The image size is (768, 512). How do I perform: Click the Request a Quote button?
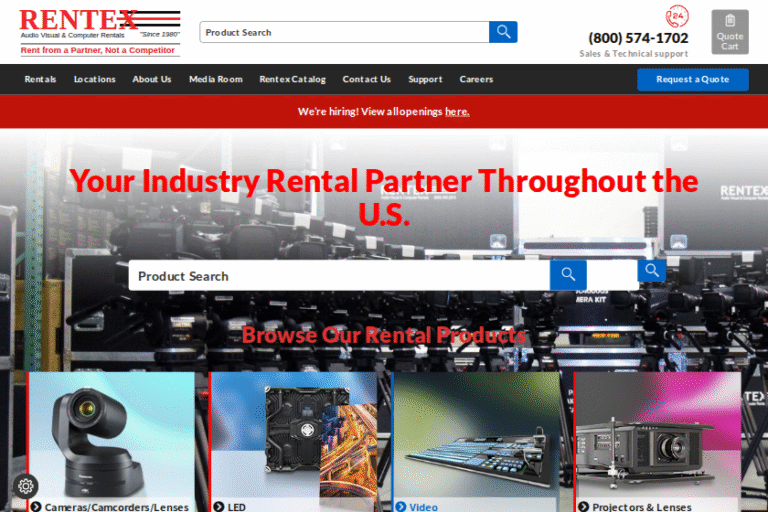[x=692, y=79]
